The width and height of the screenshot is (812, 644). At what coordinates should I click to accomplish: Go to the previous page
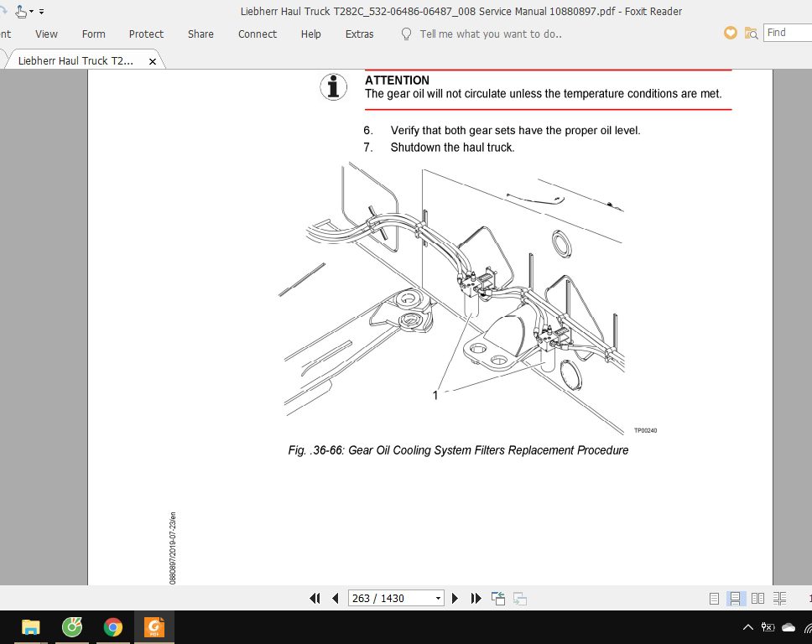click(x=335, y=599)
